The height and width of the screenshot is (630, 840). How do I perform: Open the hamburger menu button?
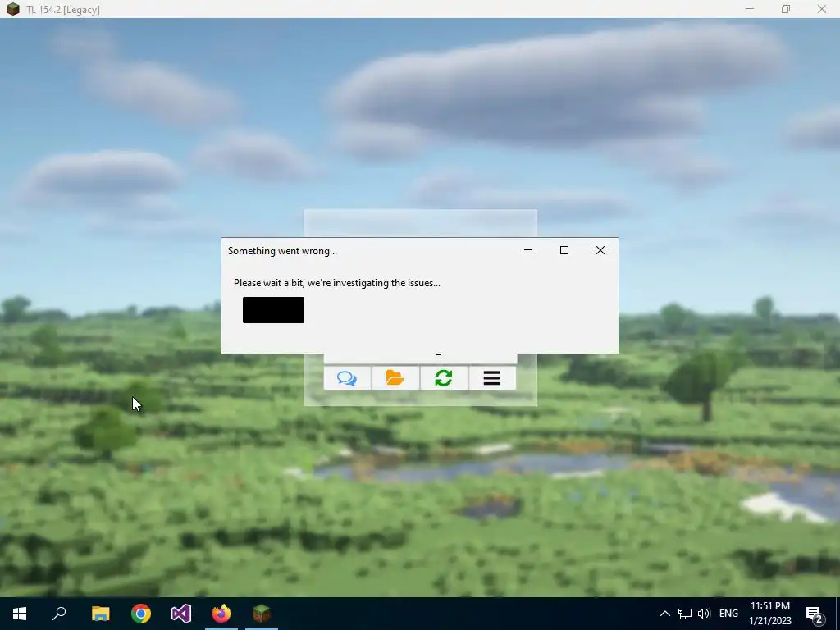click(x=492, y=378)
